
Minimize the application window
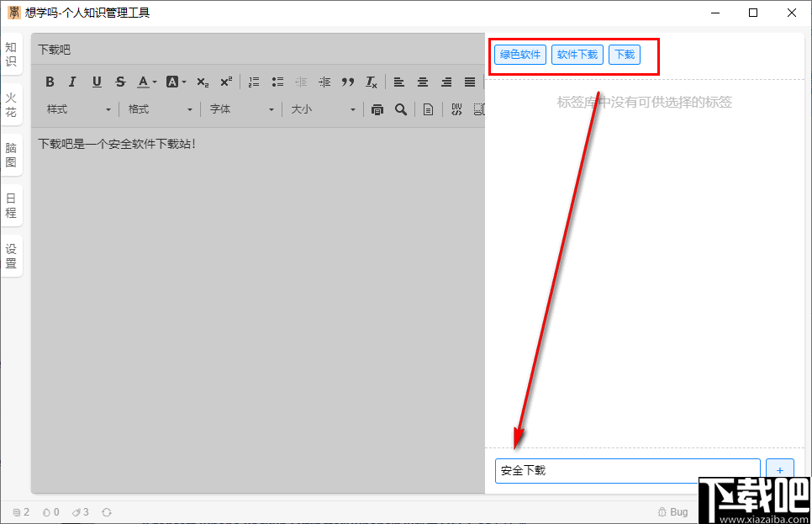point(715,13)
